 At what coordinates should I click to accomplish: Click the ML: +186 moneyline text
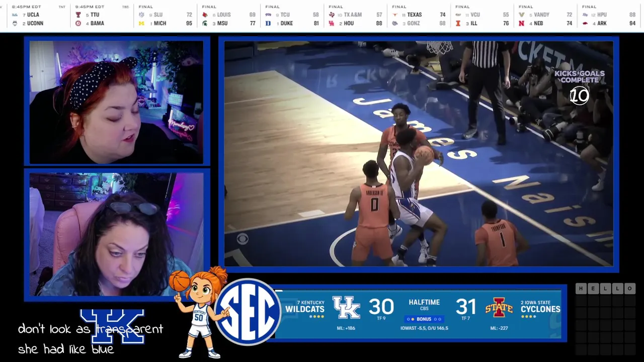[346, 328]
